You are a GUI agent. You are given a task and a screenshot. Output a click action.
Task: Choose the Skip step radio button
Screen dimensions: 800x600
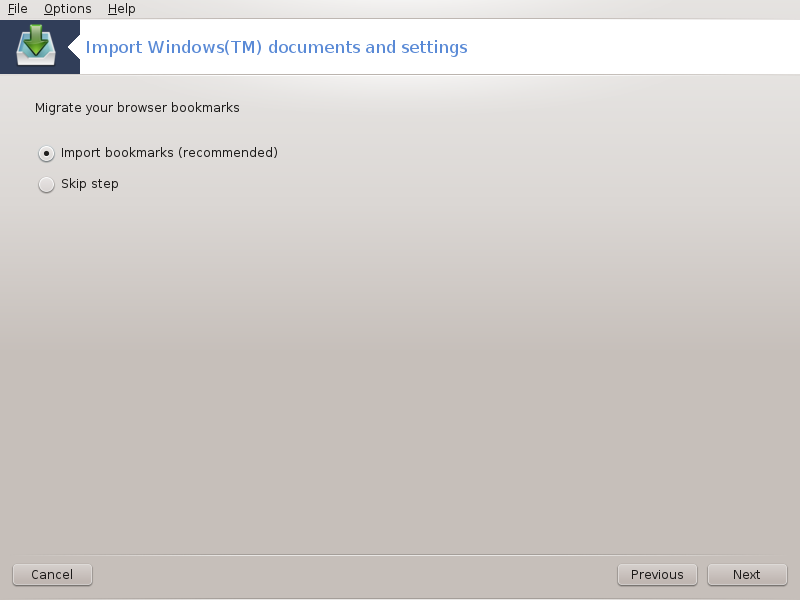click(x=46, y=184)
